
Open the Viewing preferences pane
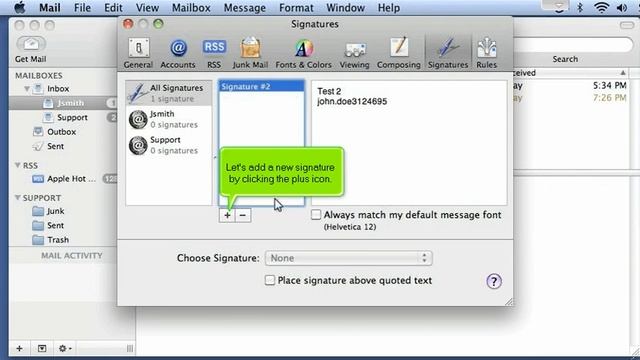(354, 53)
